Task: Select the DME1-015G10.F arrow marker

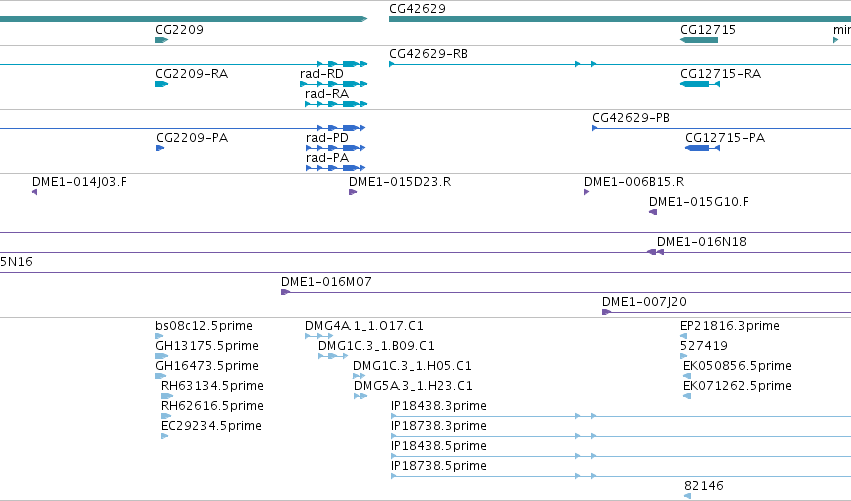Action: click(x=653, y=212)
